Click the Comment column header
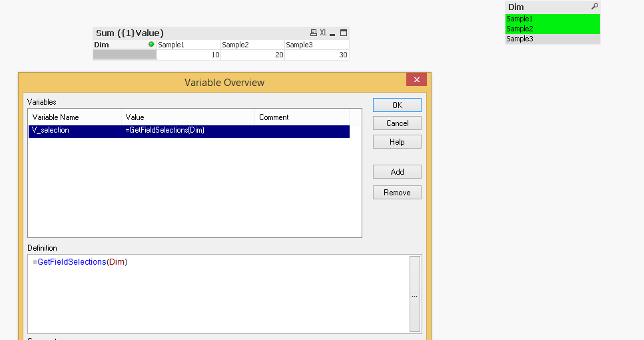 [302, 117]
